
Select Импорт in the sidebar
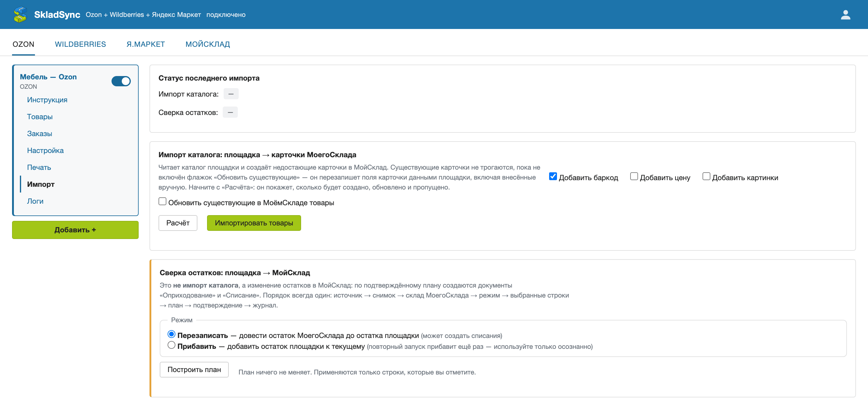[41, 184]
